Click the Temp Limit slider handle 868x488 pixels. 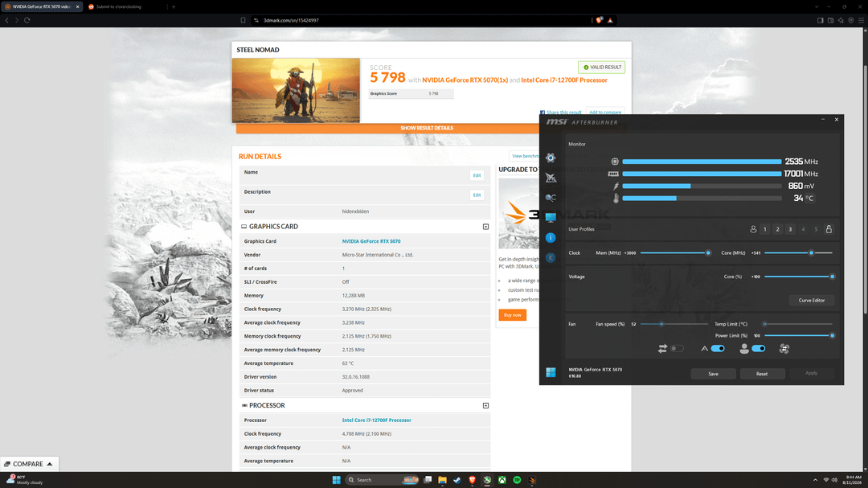(x=765, y=324)
